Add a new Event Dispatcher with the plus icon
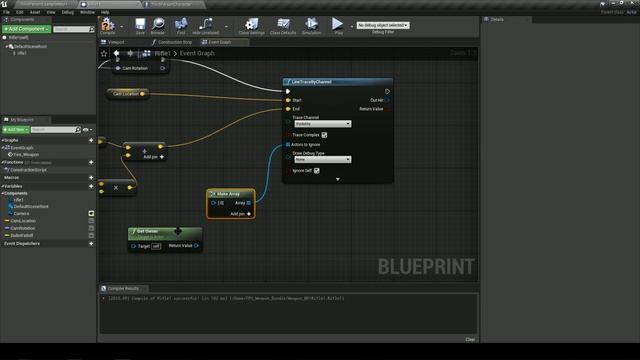The height and width of the screenshot is (360, 640). pyautogui.click(x=91, y=243)
